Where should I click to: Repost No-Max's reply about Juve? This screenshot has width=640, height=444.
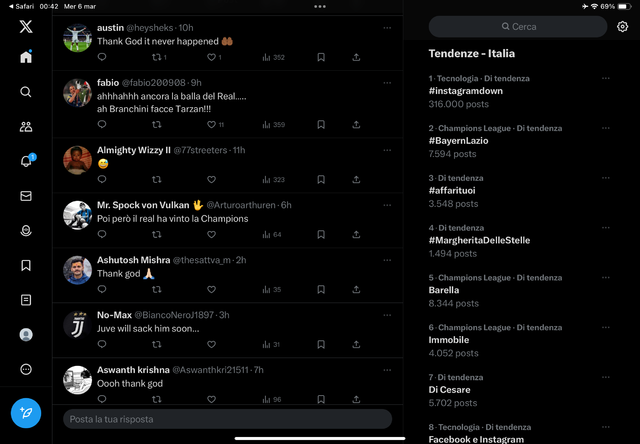pyautogui.click(x=156, y=344)
